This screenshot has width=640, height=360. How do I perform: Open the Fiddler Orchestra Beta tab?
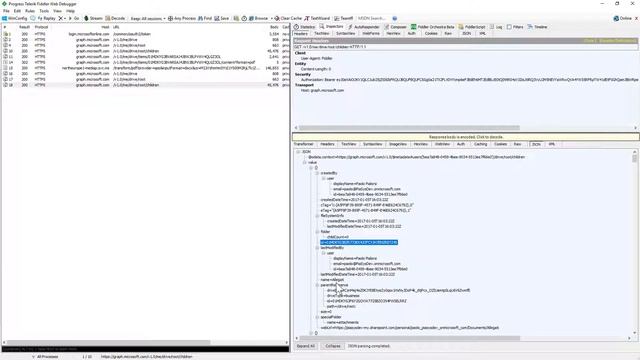click(x=432, y=27)
